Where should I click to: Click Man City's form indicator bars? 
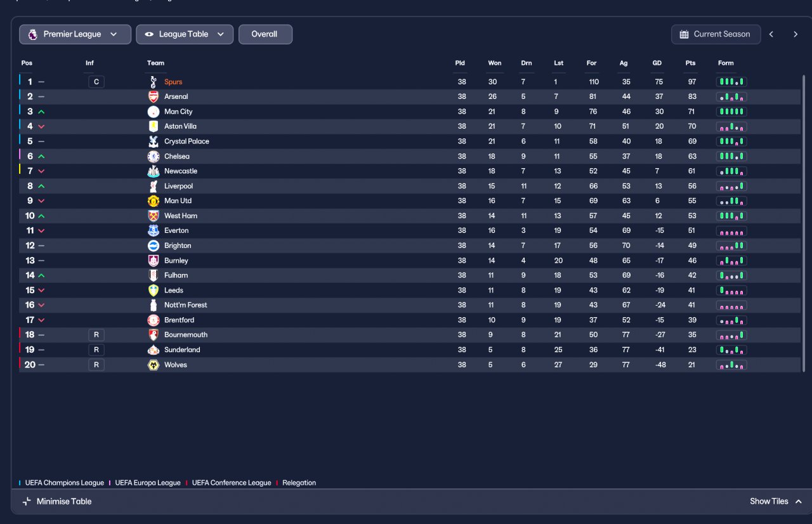pyautogui.click(x=731, y=112)
